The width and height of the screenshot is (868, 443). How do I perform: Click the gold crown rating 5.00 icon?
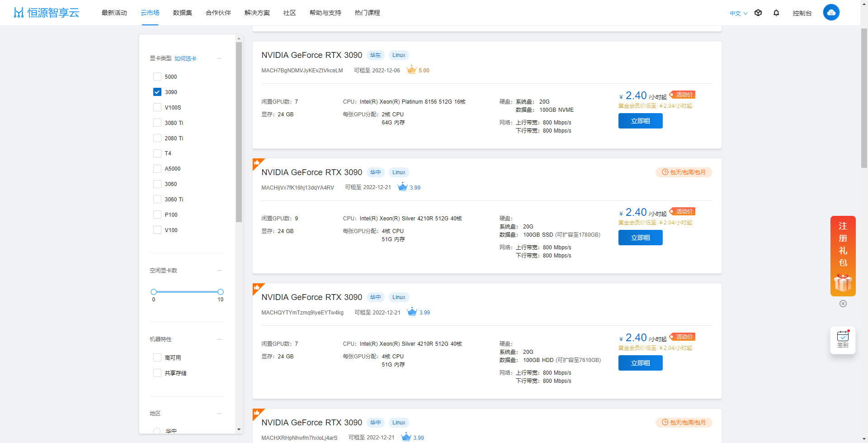click(x=411, y=70)
